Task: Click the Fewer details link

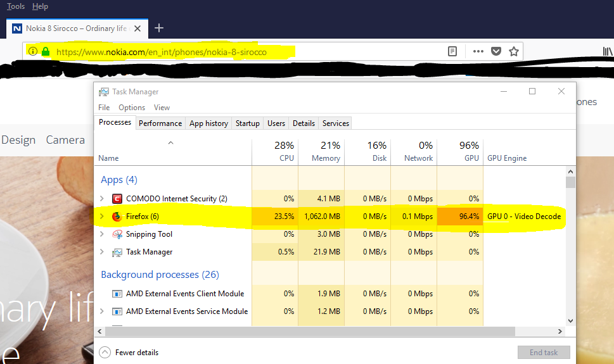Action: (x=137, y=352)
